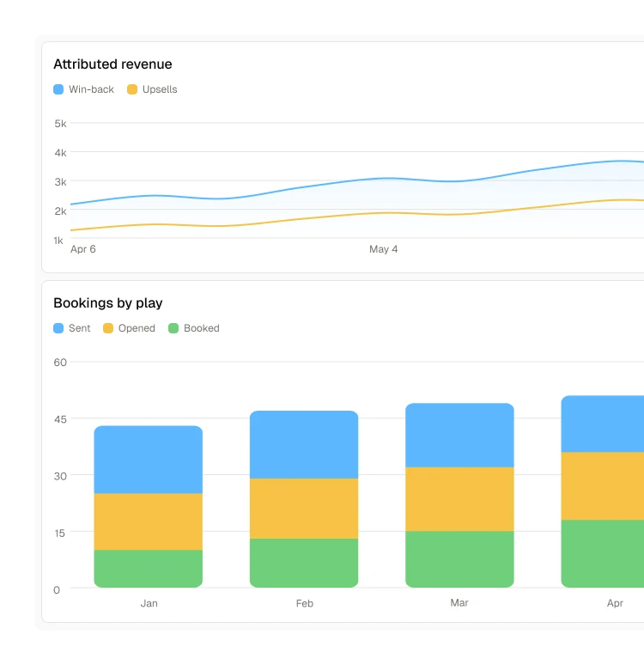Toggle the Booked legend item

pyautogui.click(x=194, y=328)
